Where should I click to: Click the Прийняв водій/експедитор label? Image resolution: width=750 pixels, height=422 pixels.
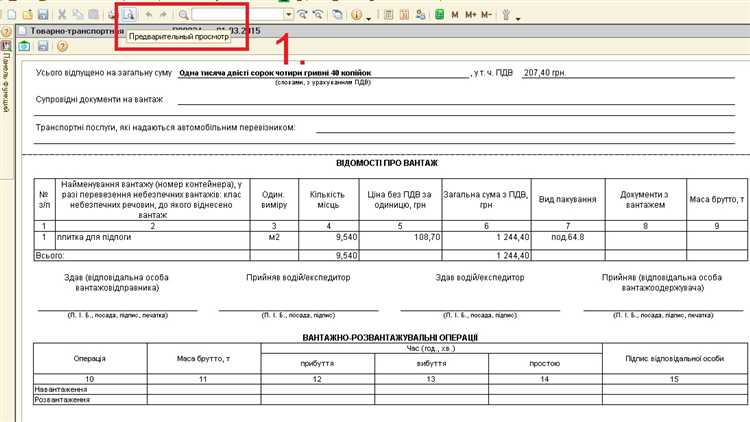pos(298,277)
